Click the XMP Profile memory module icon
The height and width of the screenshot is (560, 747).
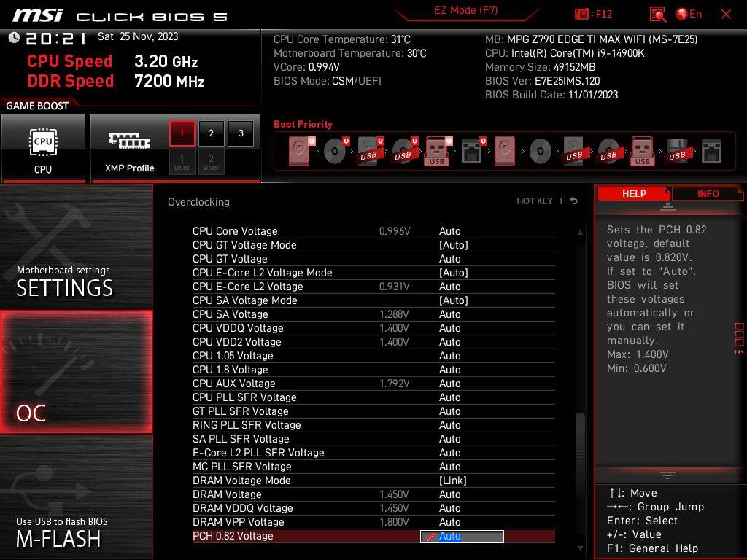pos(129,141)
